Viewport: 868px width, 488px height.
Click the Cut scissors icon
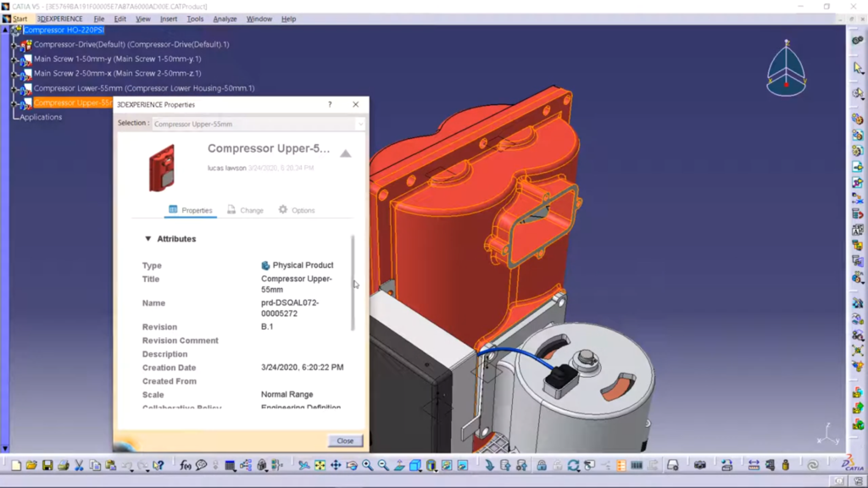click(79, 465)
